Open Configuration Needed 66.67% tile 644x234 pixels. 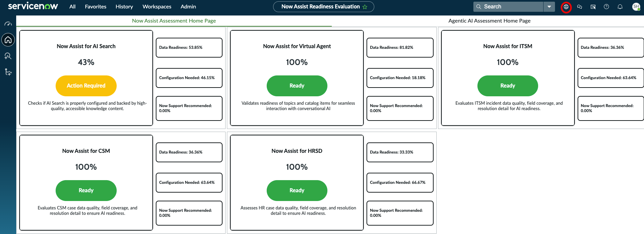point(400,182)
